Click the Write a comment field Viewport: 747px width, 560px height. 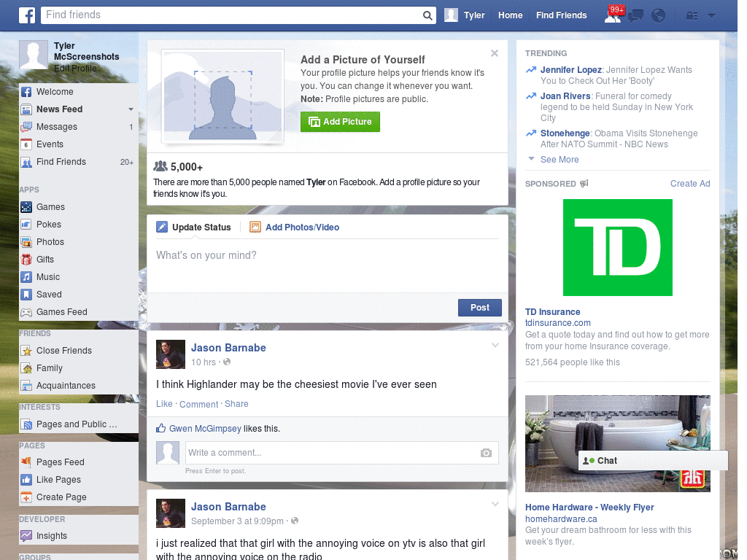(333, 453)
